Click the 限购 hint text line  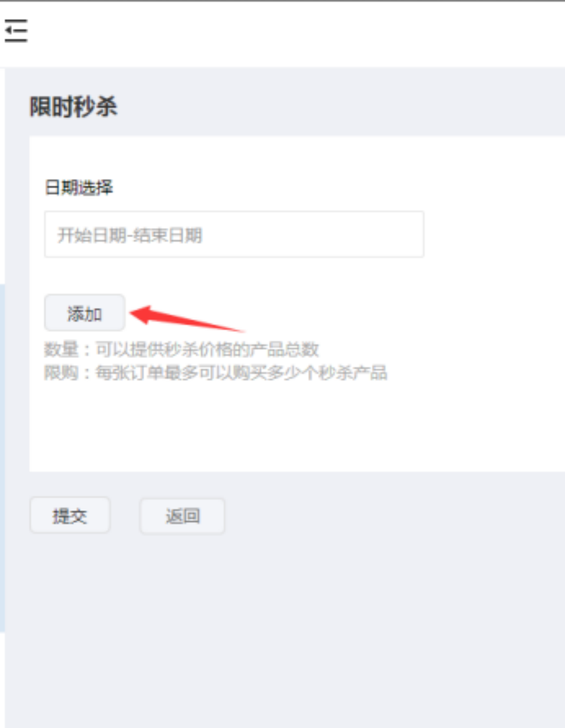tap(215, 373)
